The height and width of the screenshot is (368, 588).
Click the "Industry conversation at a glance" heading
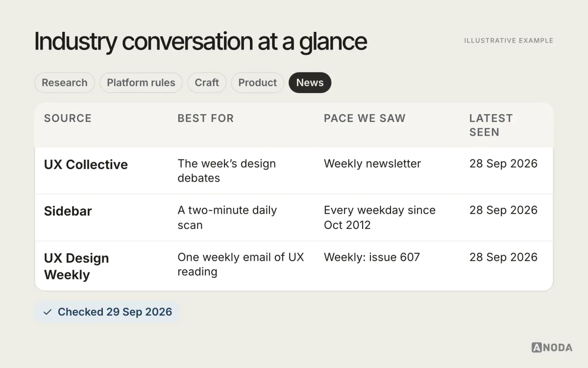200,42
